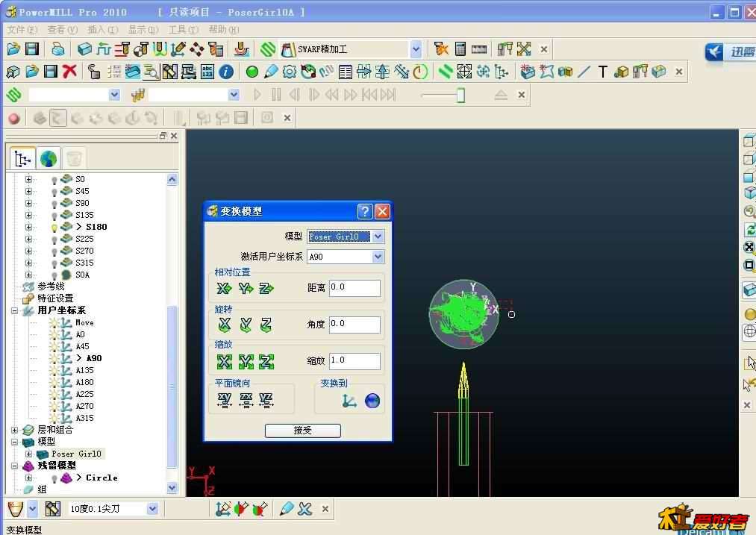Image resolution: width=756 pixels, height=535 pixels.
Task: Open the 激活用户坐标系 dropdown showing A90
Action: (378, 257)
